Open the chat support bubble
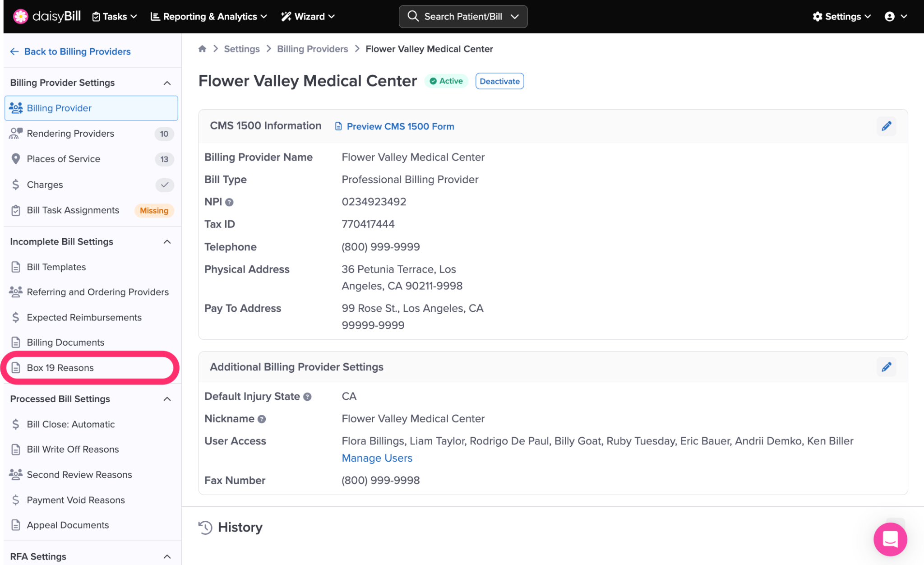This screenshot has width=924, height=565. point(890,539)
